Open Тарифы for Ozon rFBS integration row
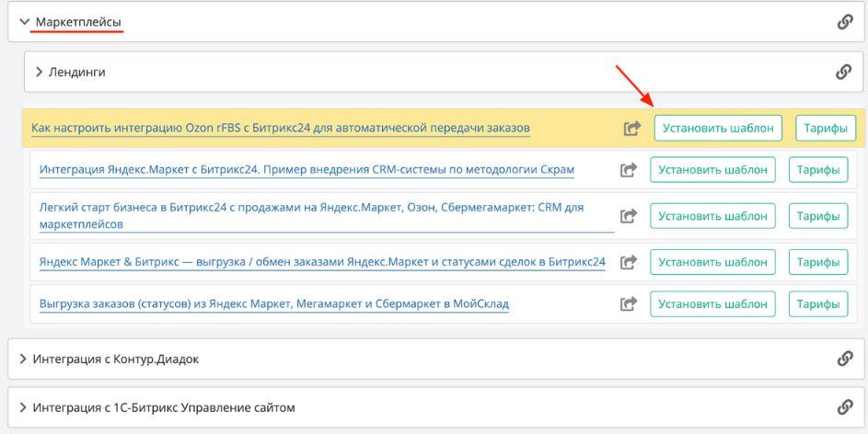868x434 pixels. (826, 128)
